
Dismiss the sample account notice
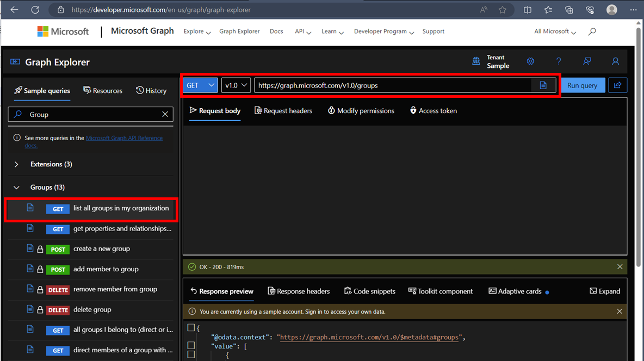click(x=620, y=312)
